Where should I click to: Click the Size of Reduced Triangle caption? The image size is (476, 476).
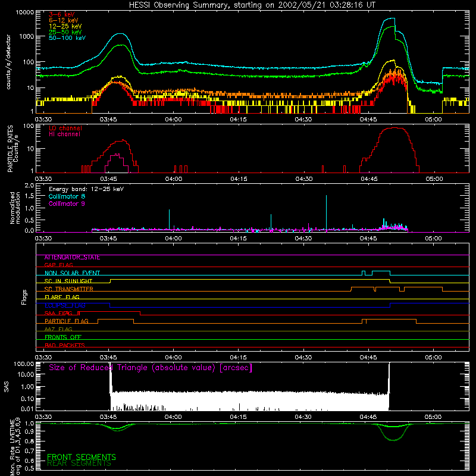tap(151, 368)
